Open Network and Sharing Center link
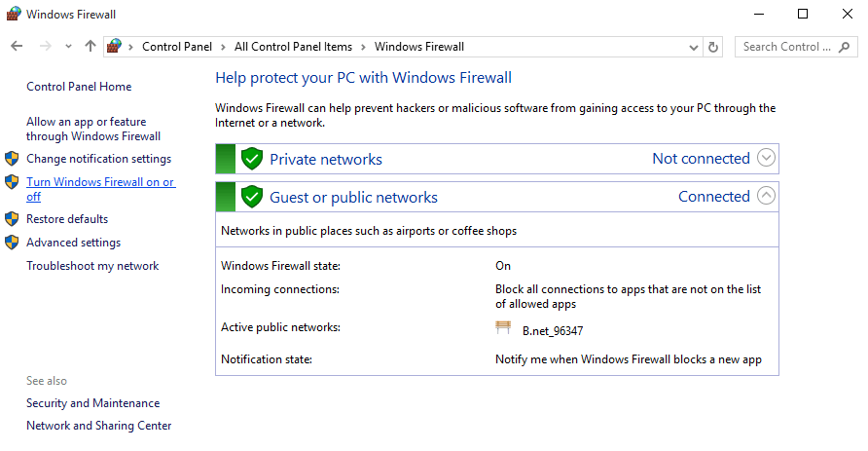The width and height of the screenshot is (868, 451). coord(99,426)
